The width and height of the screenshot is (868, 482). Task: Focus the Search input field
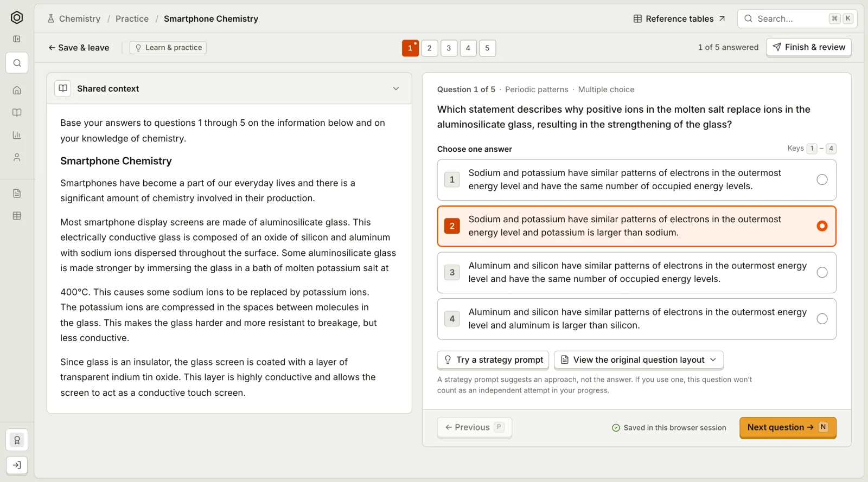pos(797,18)
